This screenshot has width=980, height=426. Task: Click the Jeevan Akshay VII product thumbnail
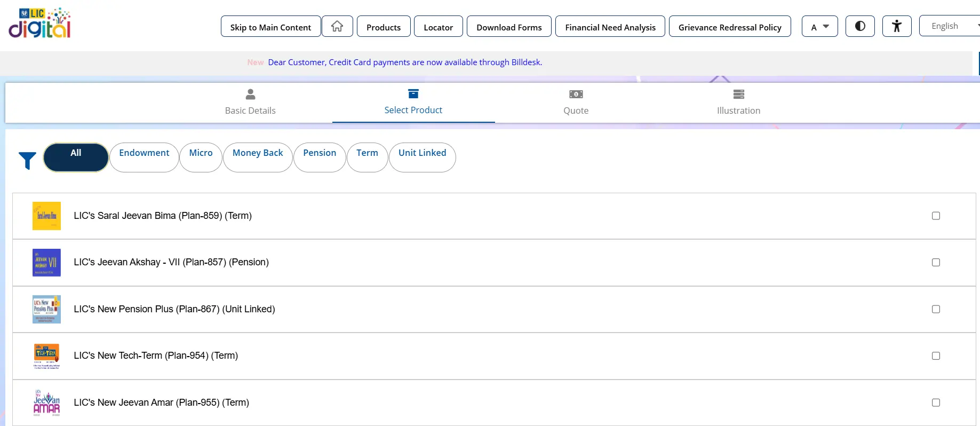point(46,263)
